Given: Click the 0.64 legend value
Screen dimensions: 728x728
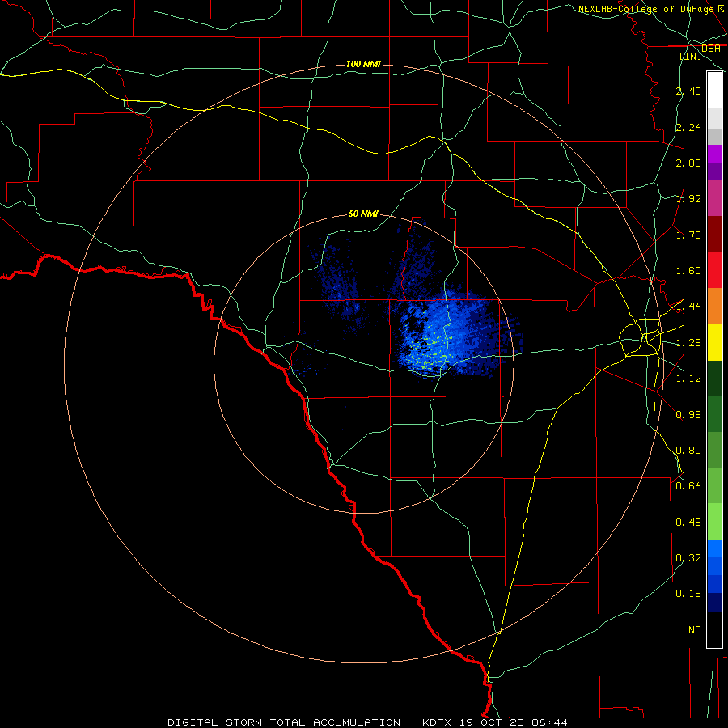Looking at the screenshot, I should pos(688,486).
